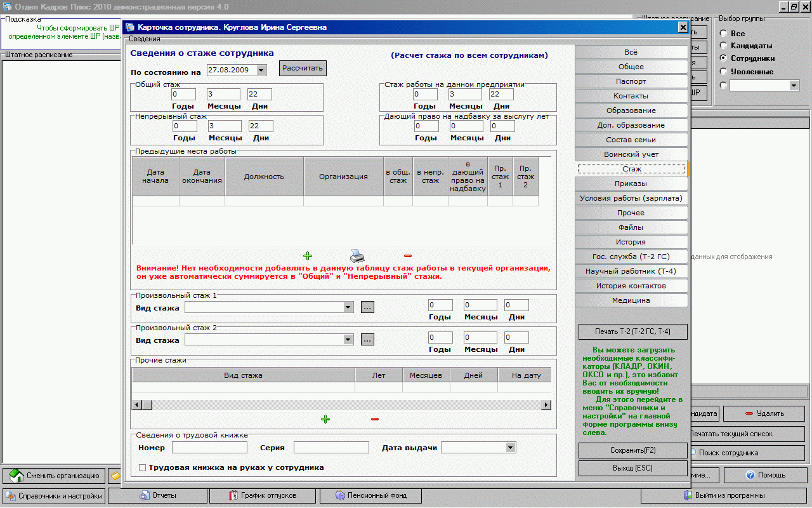Open Гос. служба (Т-2 ГС) tab

coord(631,257)
